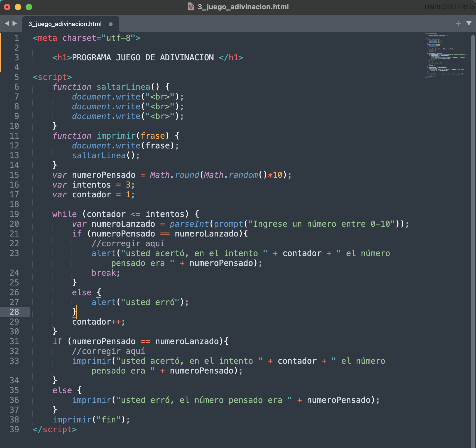Click 'contador++;' on line 29
Image resolution: width=476 pixels, height=448 pixels.
click(x=98, y=322)
